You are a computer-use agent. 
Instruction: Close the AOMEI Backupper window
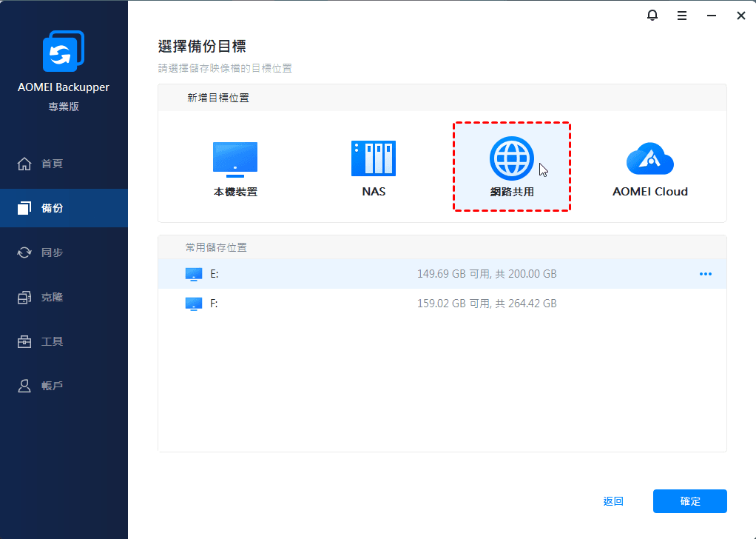click(x=741, y=16)
